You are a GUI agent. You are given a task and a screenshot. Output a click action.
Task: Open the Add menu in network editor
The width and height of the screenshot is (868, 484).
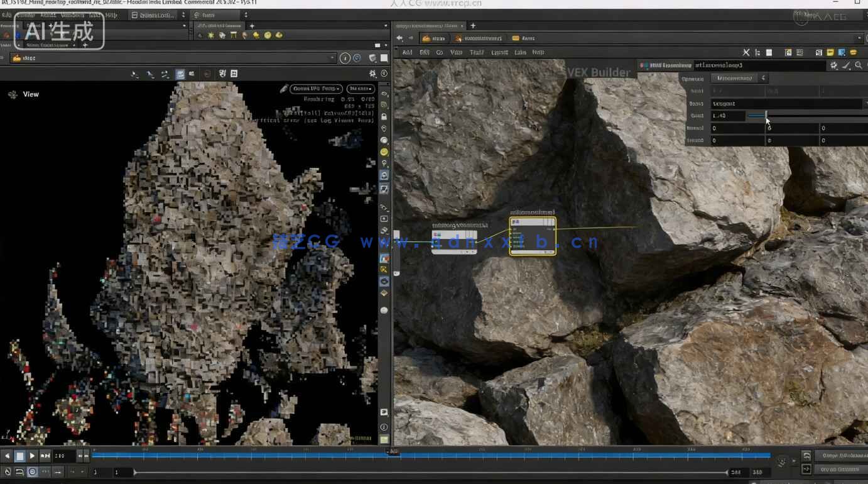point(407,52)
